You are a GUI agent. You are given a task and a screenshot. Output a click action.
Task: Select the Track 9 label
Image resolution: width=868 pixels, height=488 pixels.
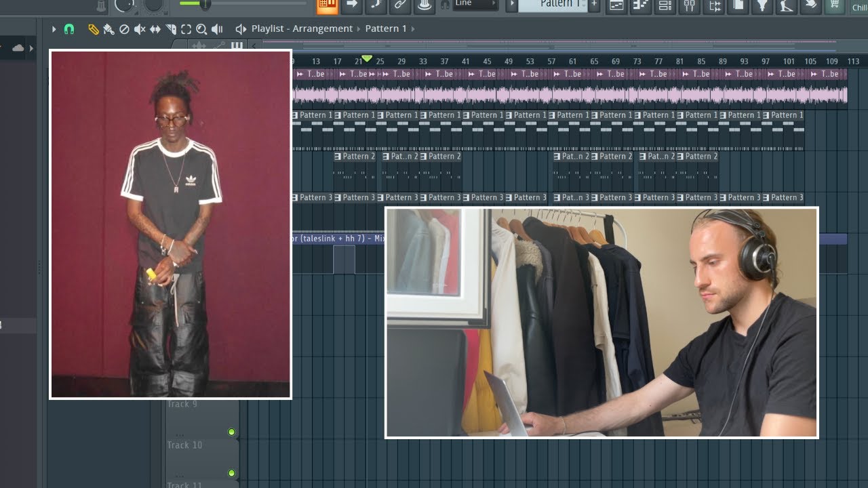[182, 405]
